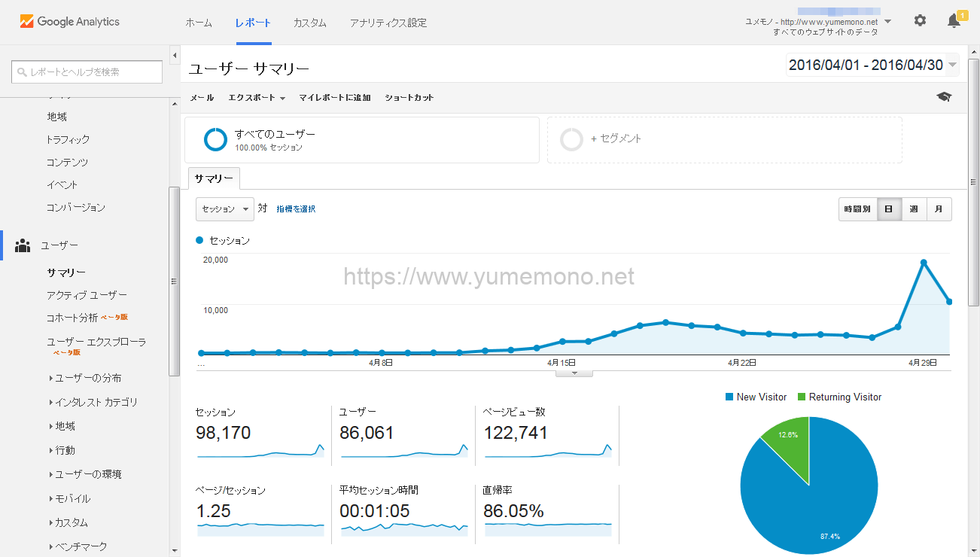
Task: Click the 指標を選択 link
Action: pyautogui.click(x=296, y=209)
